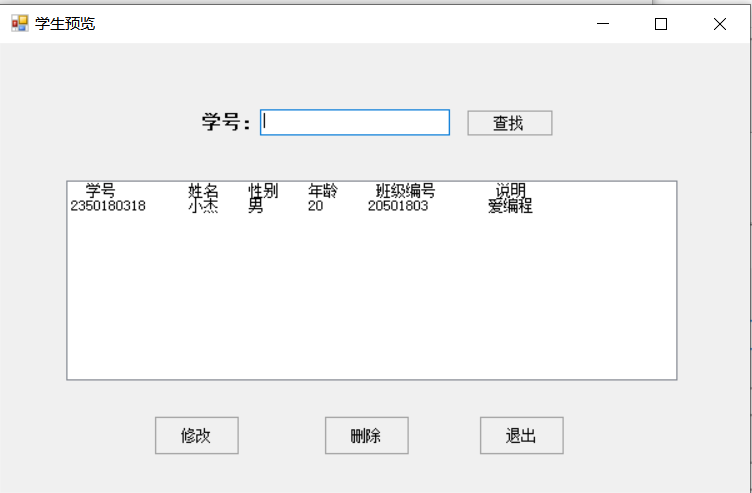
Task: Click the name 小杰 in the list
Action: tap(203, 206)
